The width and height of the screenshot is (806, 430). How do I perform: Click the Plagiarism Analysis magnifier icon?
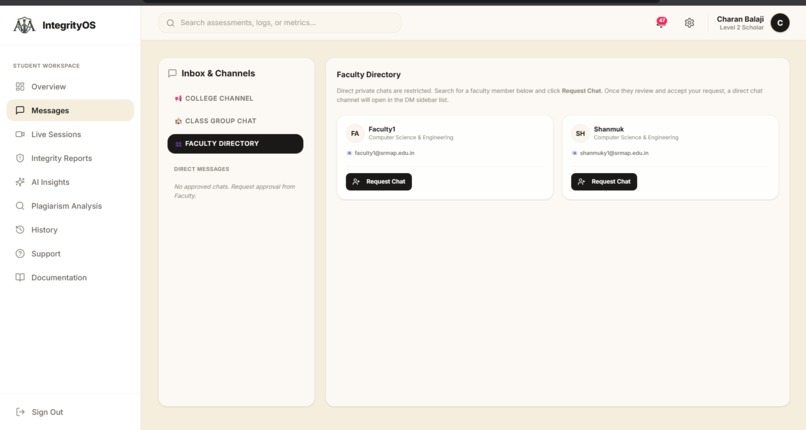tap(20, 206)
